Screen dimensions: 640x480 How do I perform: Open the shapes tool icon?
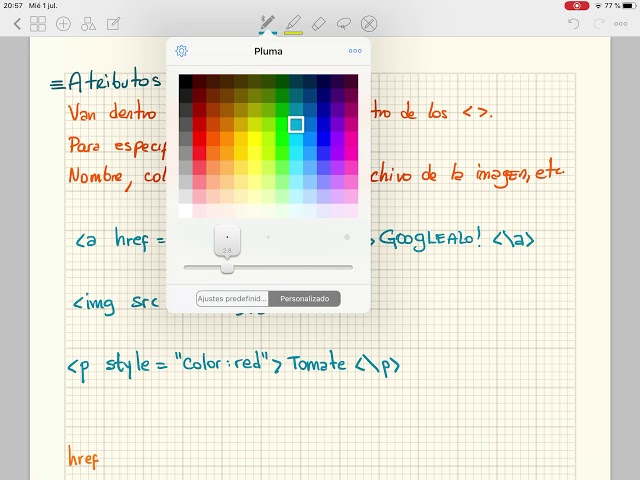pos(88,24)
